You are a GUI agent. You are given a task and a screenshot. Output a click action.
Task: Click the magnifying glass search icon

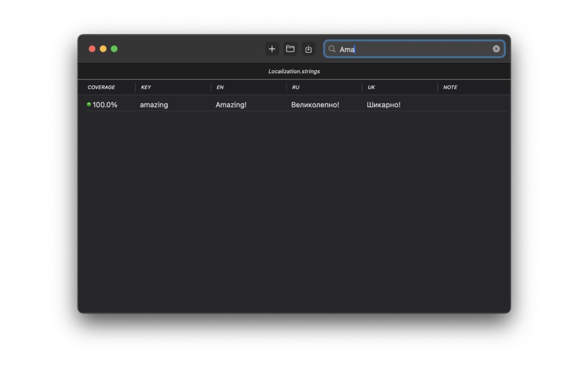tap(332, 49)
